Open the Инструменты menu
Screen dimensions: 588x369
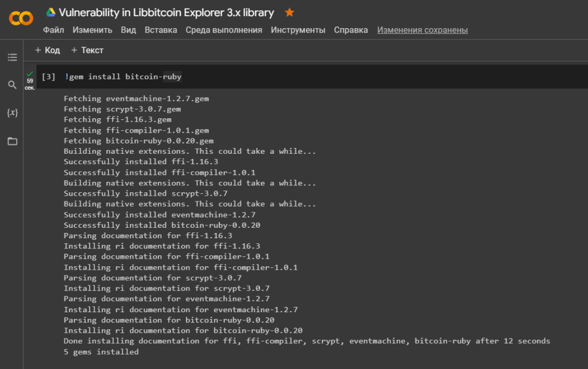298,30
